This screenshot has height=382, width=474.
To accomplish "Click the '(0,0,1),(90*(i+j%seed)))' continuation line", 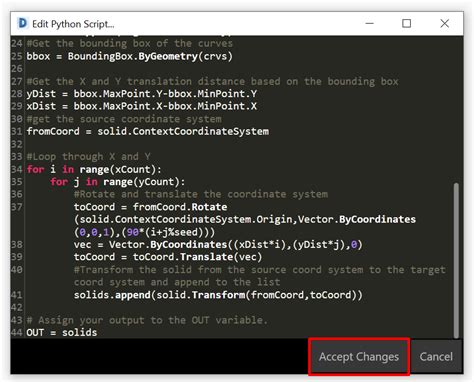I will (x=144, y=232).
